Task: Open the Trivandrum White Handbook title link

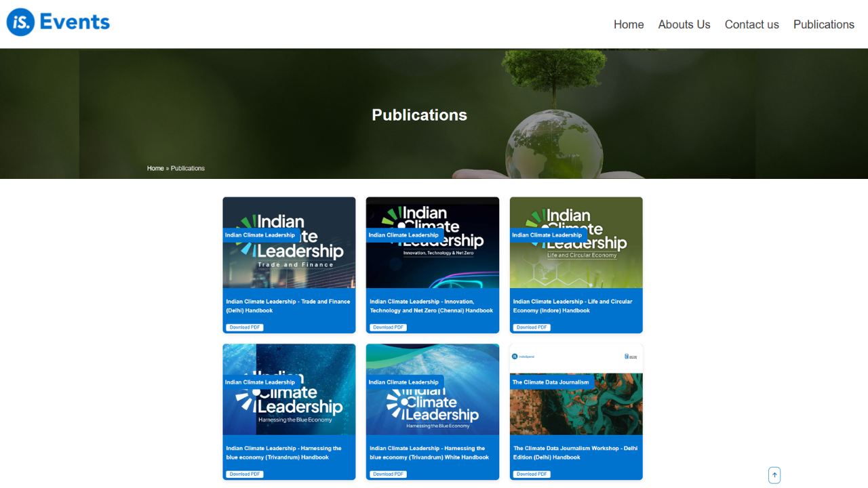Action: tap(429, 453)
